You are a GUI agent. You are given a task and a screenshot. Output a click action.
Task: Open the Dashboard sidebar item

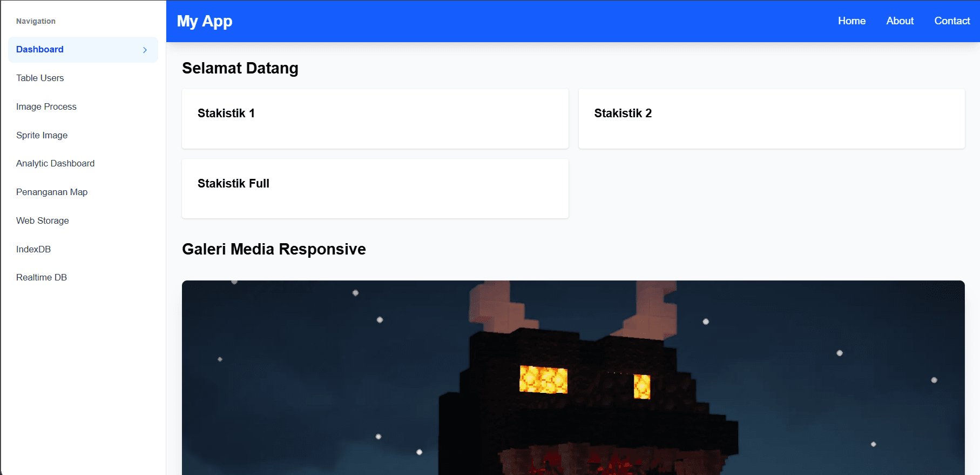83,50
